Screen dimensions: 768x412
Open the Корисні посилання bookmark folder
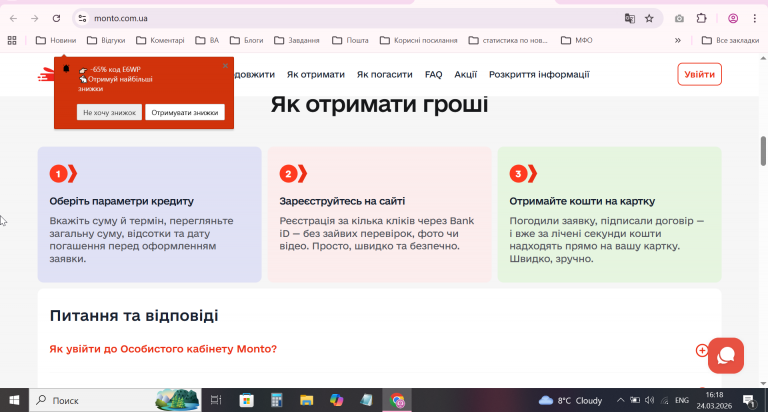(x=419, y=40)
